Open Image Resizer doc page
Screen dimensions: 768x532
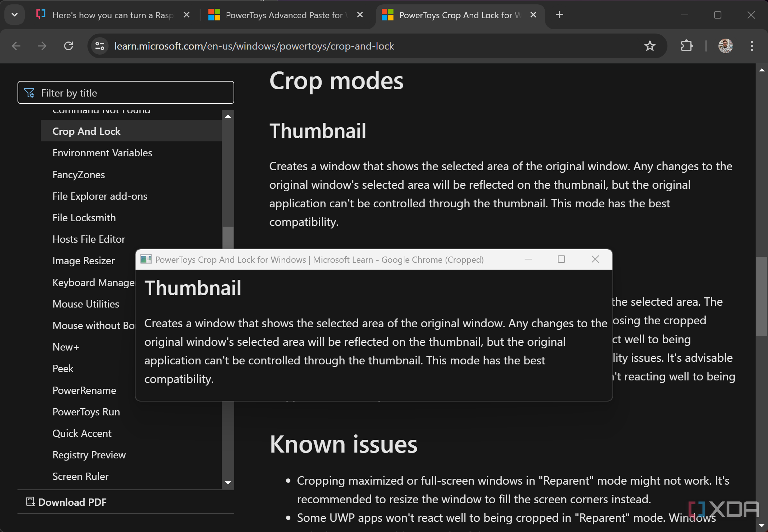pos(83,261)
